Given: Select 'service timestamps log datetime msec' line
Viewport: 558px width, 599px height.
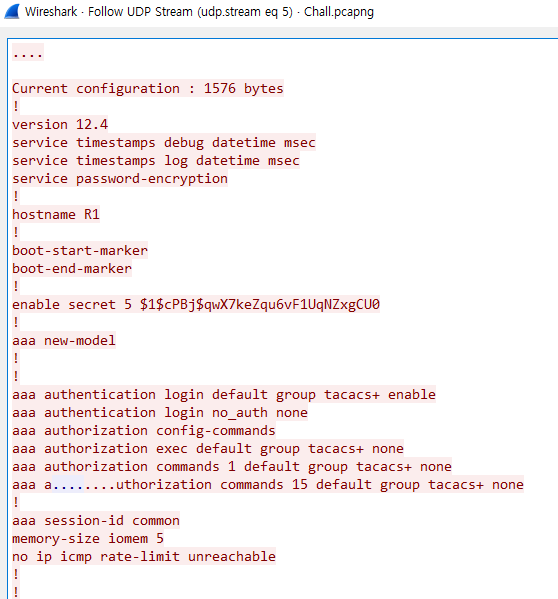Looking at the screenshot, I should [156, 160].
